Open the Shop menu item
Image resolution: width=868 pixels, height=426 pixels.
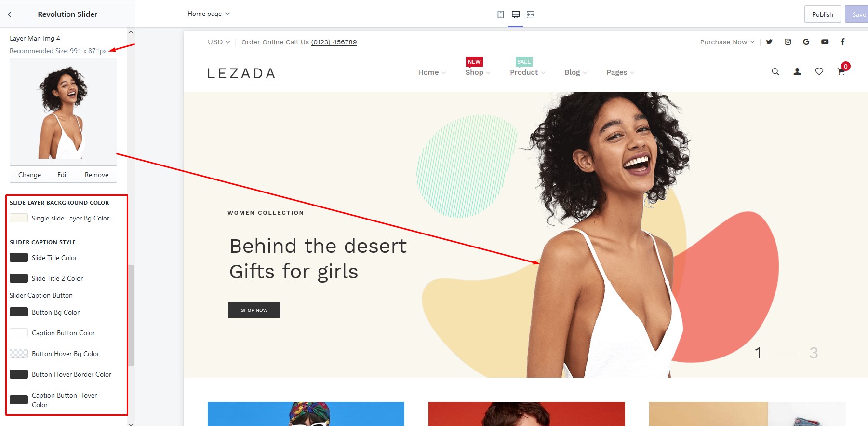click(478, 72)
